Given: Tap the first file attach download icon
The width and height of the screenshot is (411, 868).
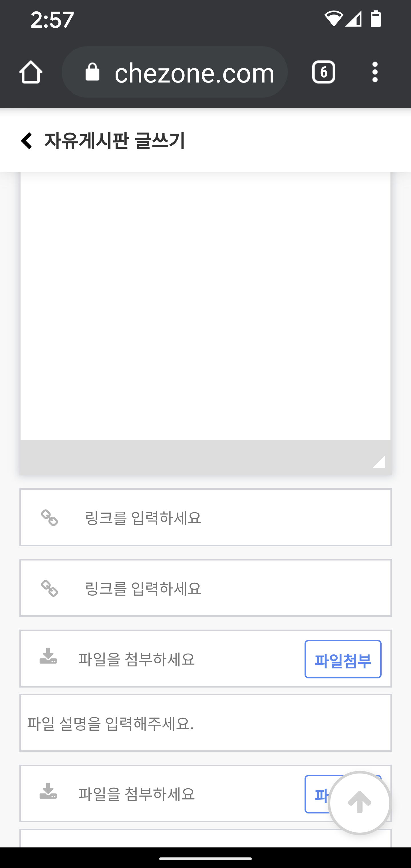Looking at the screenshot, I should click(48, 656).
